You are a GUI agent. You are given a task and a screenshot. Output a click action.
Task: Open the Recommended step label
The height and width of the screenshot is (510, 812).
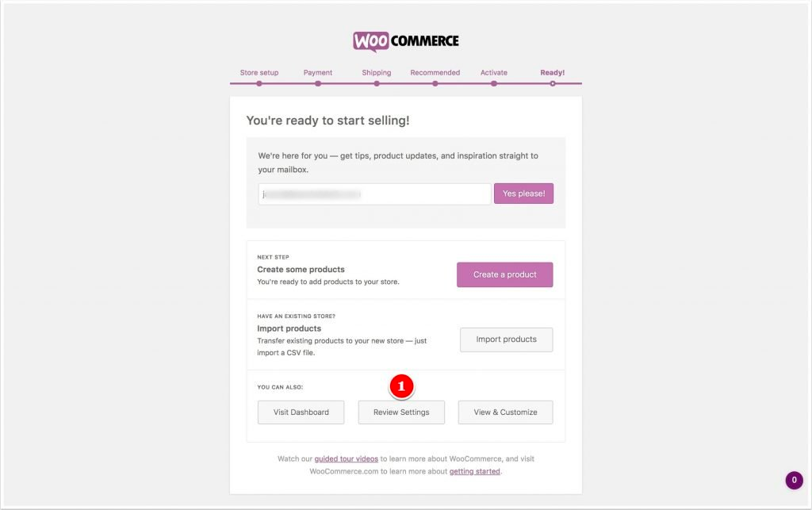pyautogui.click(x=435, y=72)
